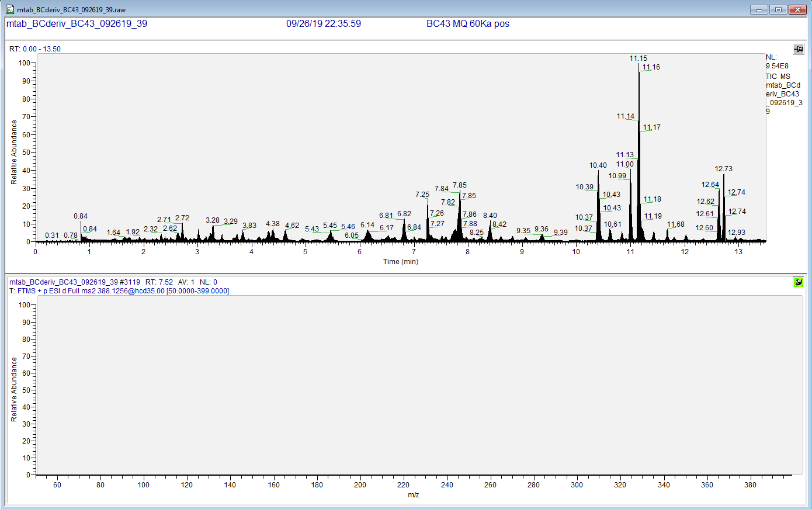
Task: Click the sample name in the header
Action: 77,24
